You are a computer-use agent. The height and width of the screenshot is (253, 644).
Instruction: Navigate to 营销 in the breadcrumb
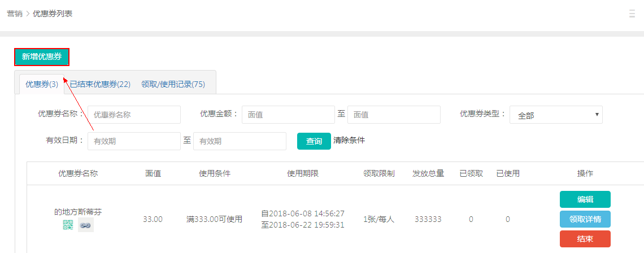coord(15,14)
